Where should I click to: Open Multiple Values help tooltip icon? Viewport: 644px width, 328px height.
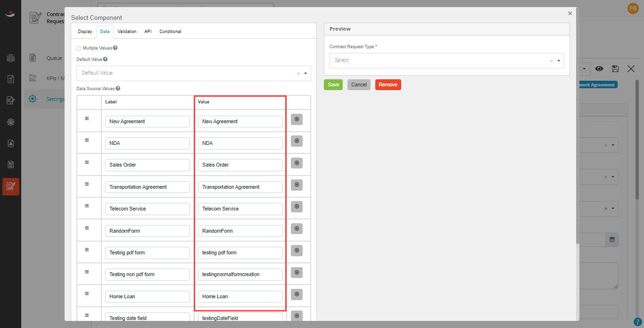coord(115,48)
